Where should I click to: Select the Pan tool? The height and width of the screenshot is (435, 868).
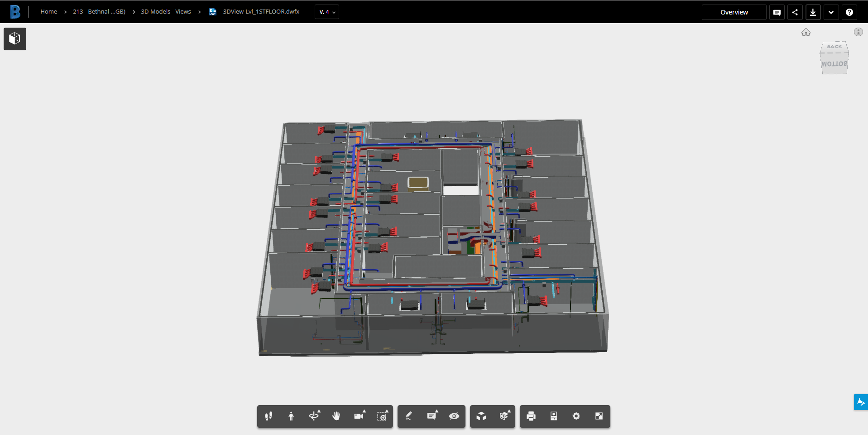[x=336, y=416]
